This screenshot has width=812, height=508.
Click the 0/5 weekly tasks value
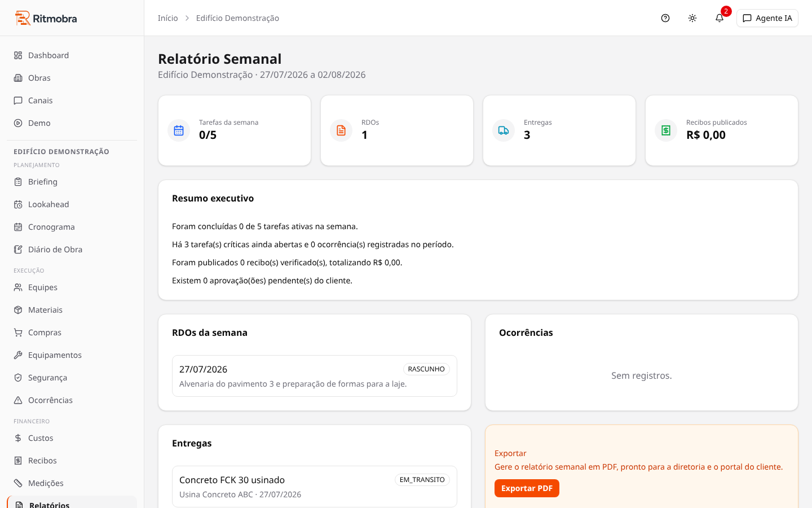(x=208, y=135)
